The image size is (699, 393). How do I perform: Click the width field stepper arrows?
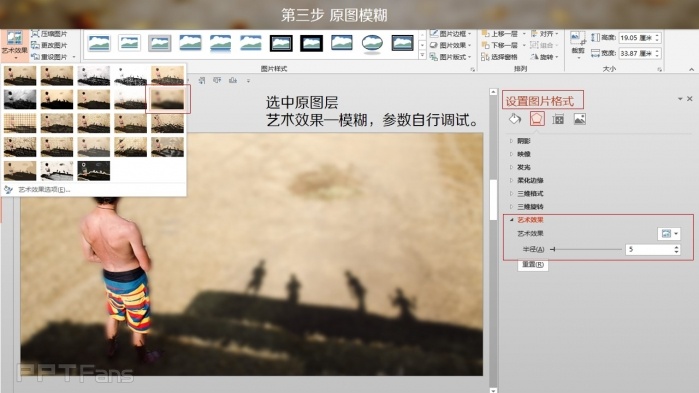[x=657, y=53]
